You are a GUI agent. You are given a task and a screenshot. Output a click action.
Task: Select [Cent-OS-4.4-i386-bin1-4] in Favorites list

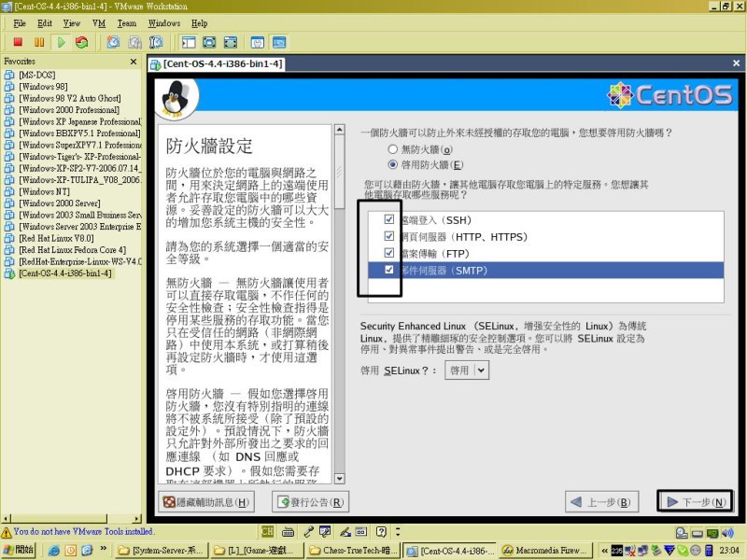tap(65, 273)
